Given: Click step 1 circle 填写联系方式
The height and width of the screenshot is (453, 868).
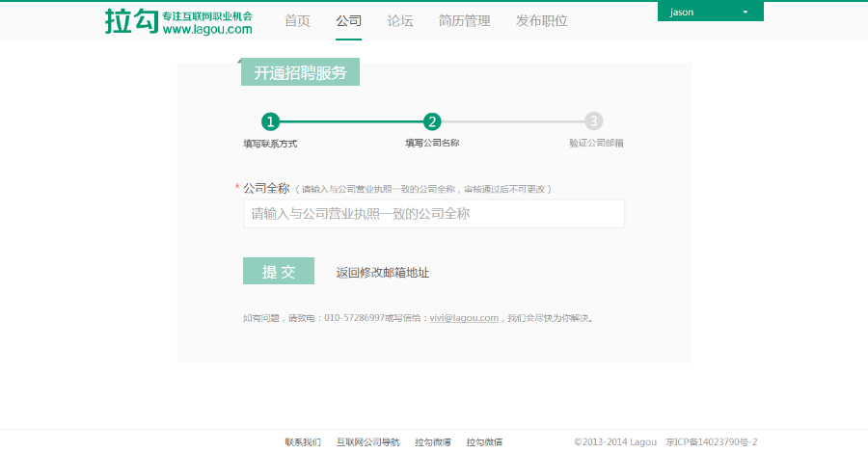Looking at the screenshot, I should tap(270, 121).
